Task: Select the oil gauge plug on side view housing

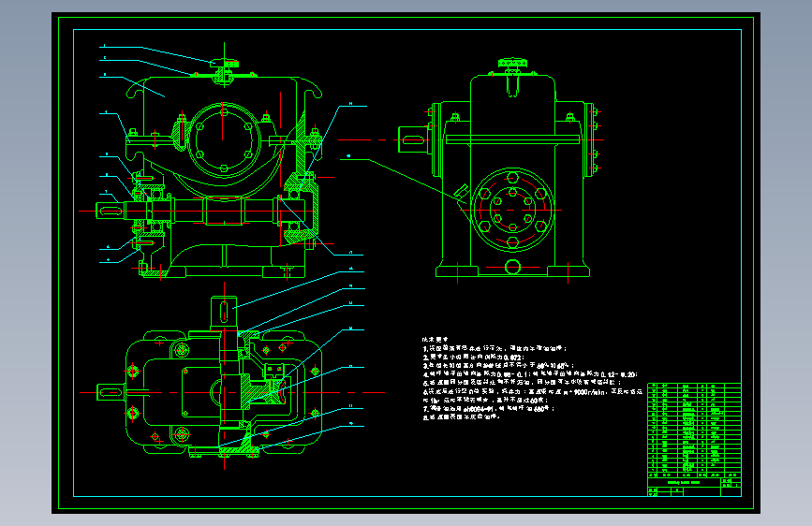Action: pos(461,192)
